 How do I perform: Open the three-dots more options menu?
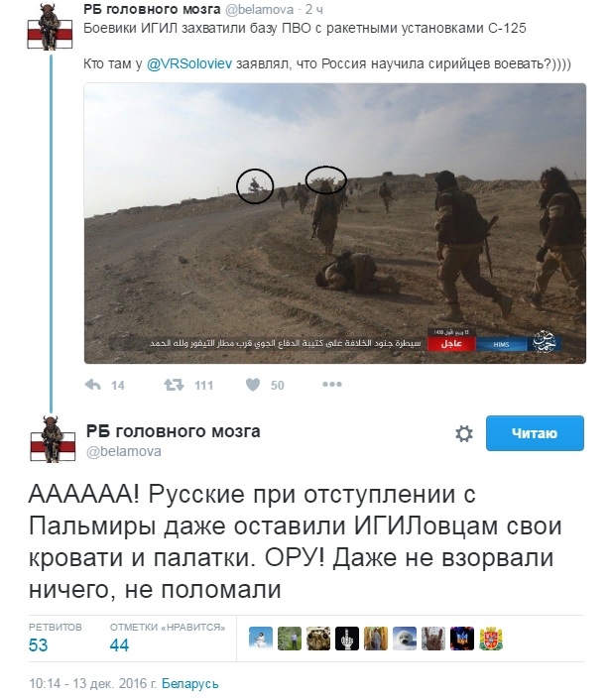(x=332, y=384)
